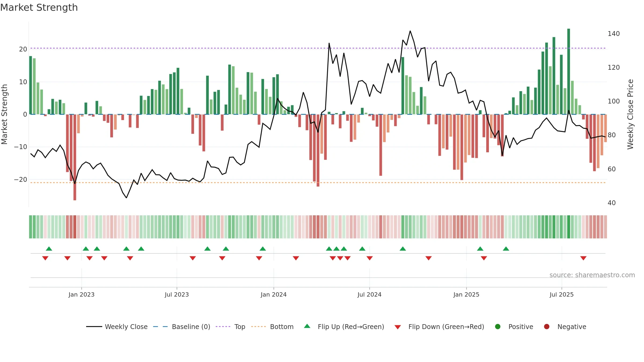Click the 20 strength axis tick

23,49
